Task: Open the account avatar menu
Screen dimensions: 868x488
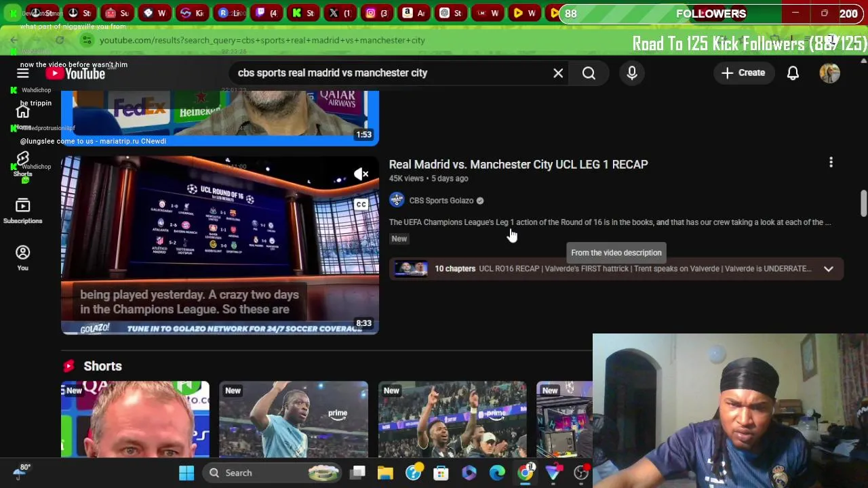Action: point(829,73)
